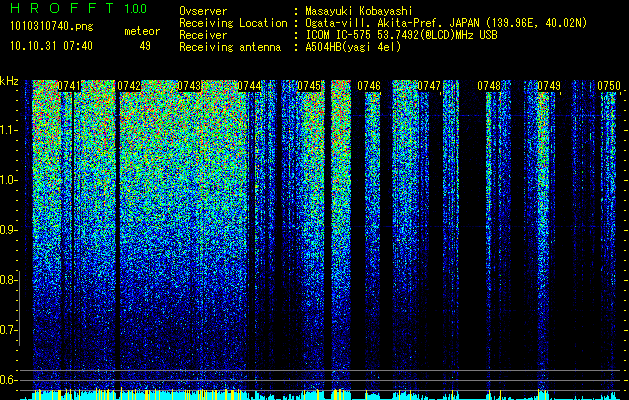Click the 1.1 frequency axis label
The width and height of the screenshot is (629, 400).
pyautogui.click(x=9, y=130)
